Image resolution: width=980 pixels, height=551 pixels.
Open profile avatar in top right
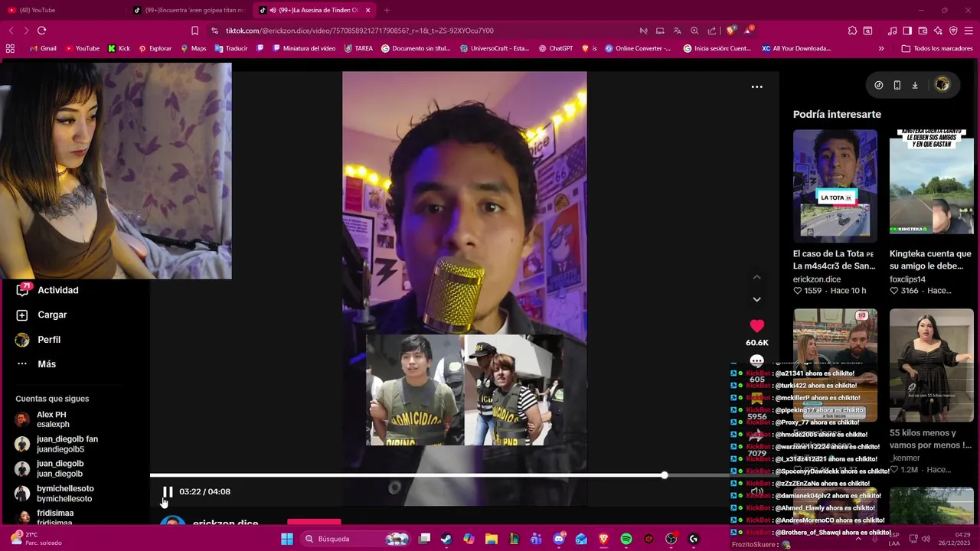[942, 85]
